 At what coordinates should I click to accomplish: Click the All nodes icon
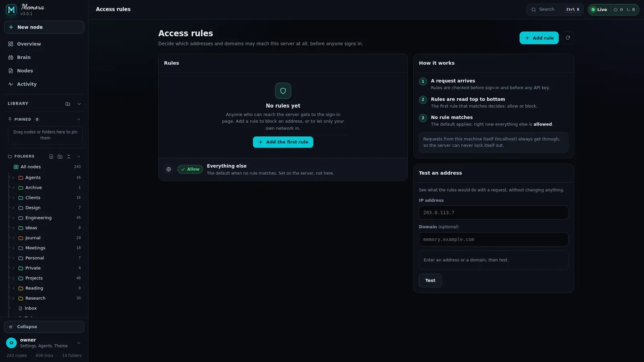[x=16, y=167]
